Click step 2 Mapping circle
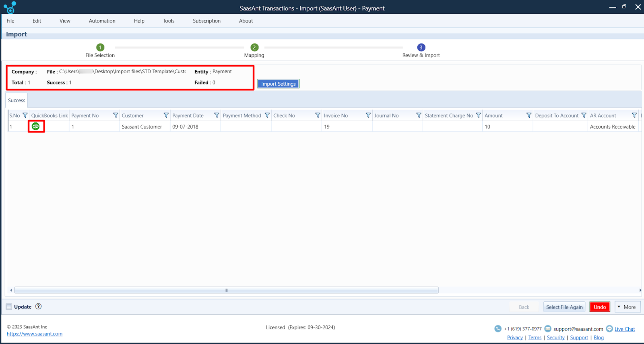644x344 pixels. click(254, 47)
